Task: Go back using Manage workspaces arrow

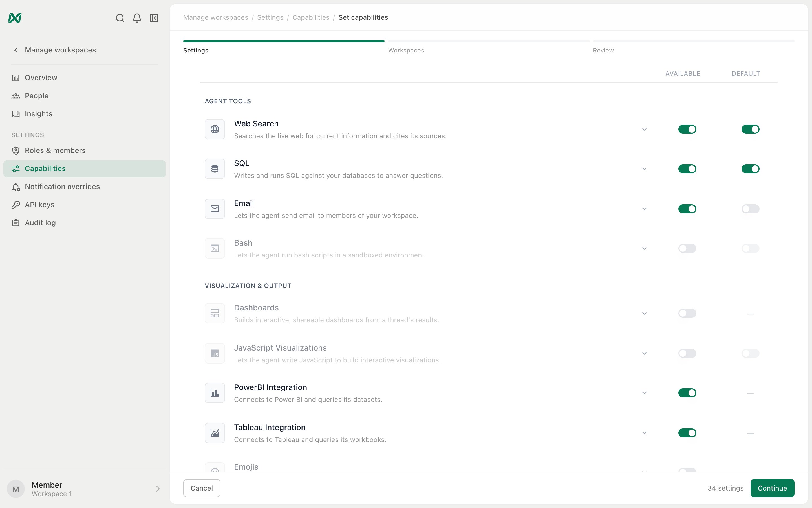Action: 16,50
